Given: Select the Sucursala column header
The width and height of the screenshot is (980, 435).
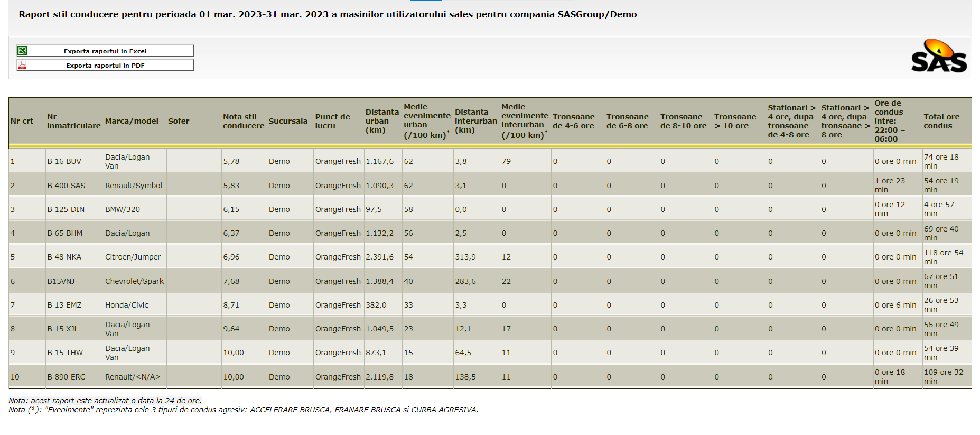Looking at the screenshot, I should (288, 121).
